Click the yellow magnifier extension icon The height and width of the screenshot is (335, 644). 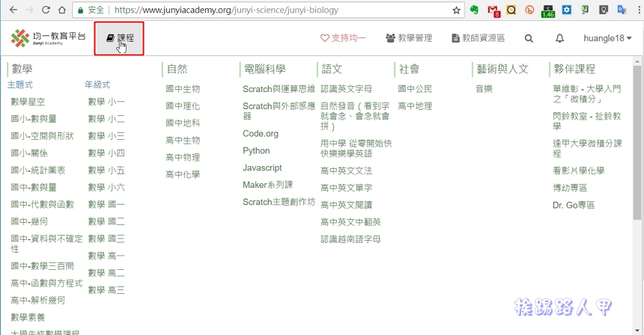pos(511,10)
